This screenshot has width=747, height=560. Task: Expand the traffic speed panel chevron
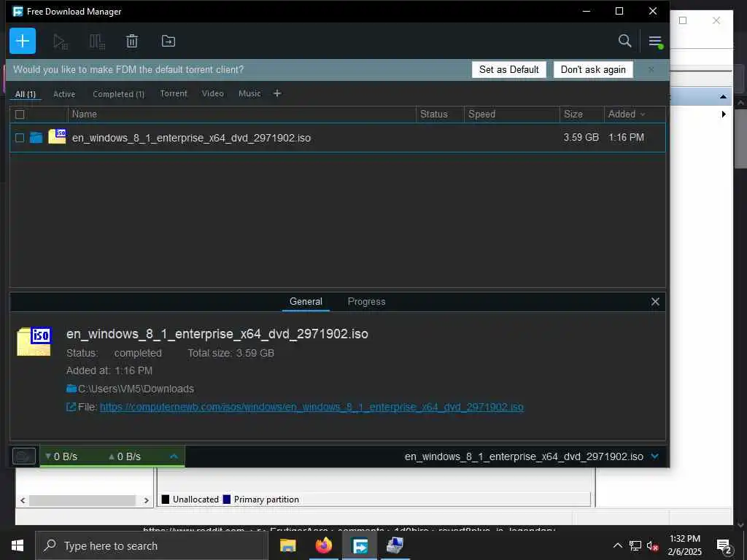pyautogui.click(x=174, y=456)
